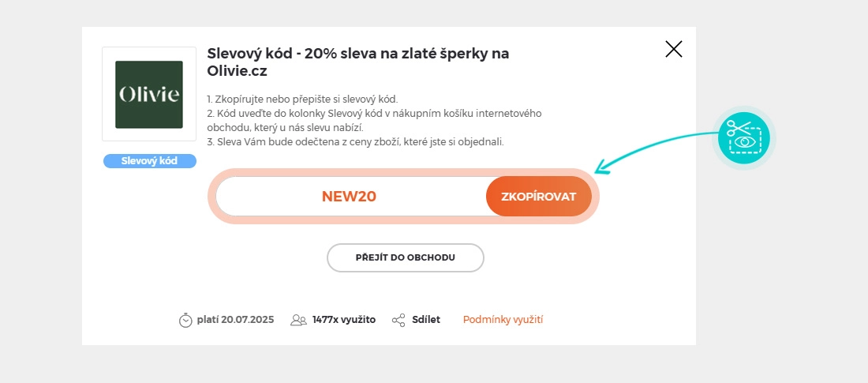Viewport: 868px width, 383px height.
Task: Click instruction step 1 about Zkopírujte
Action: pos(302,99)
